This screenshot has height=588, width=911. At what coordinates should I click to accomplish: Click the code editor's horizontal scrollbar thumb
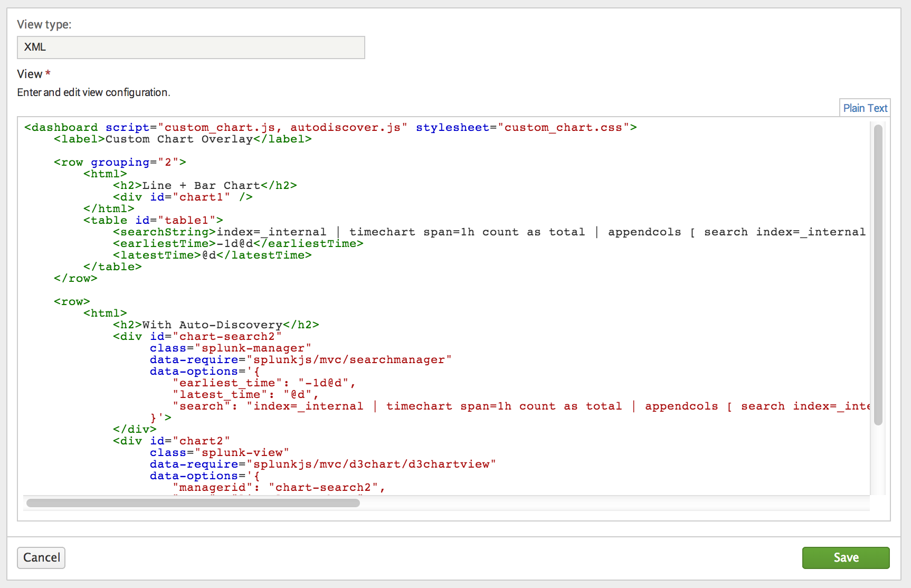coord(193,503)
